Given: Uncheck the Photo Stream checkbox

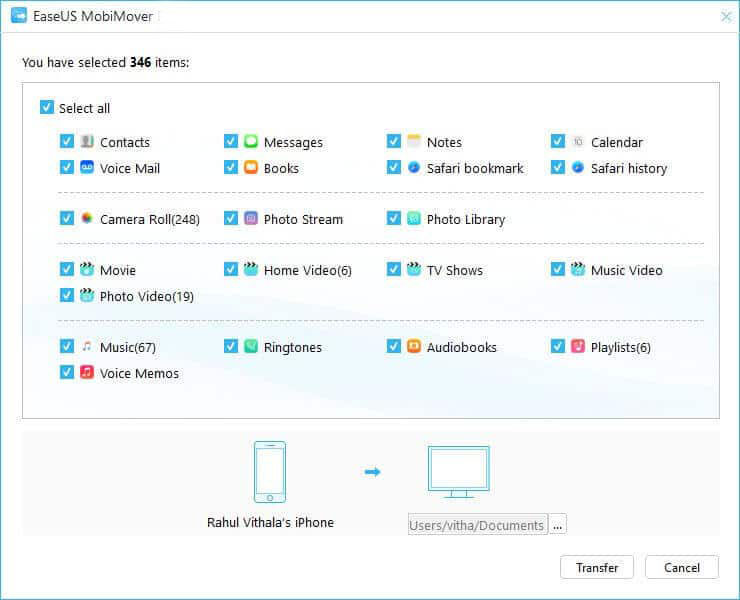Looking at the screenshot, I should (231, 218).
